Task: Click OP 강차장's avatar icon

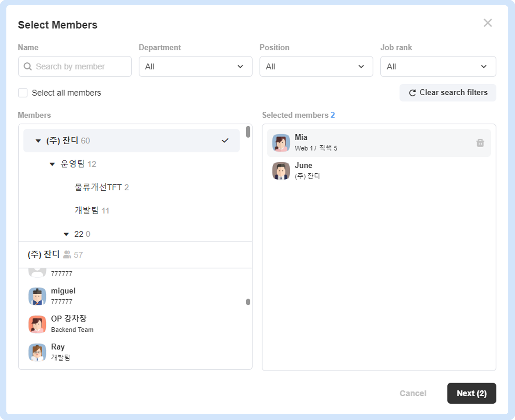Action: (x=37, y=324)
